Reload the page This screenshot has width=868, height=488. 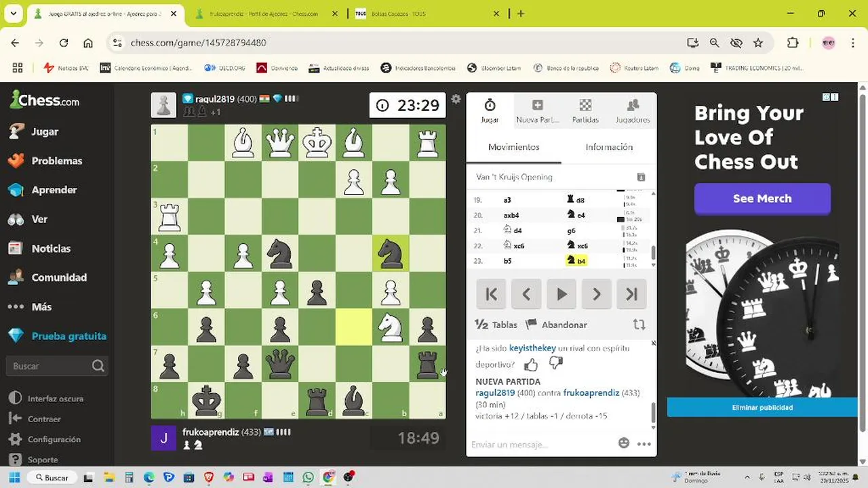(64, 43)
